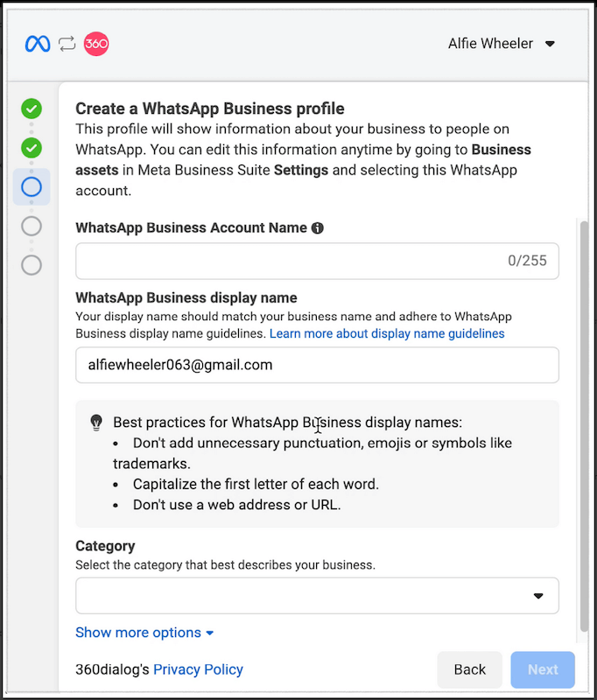This screenshot has width=597, height=700.
Task: Open display name guidelines link
Action: [387, 333]
